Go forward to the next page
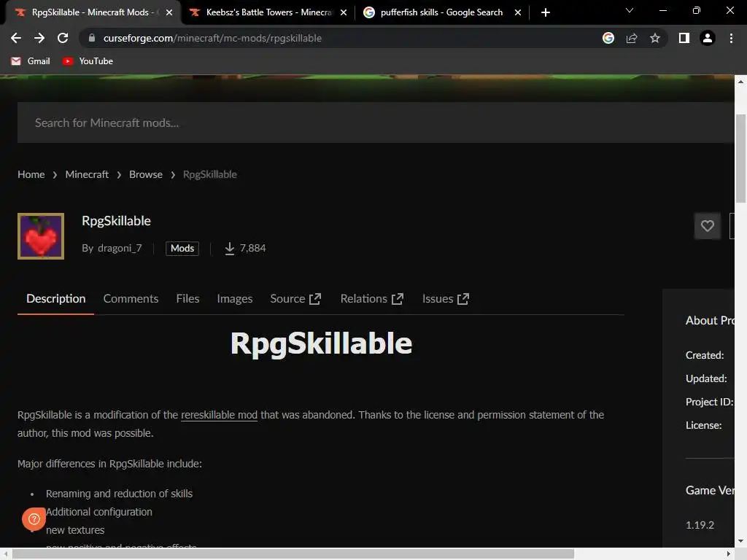 click(39, 38)
